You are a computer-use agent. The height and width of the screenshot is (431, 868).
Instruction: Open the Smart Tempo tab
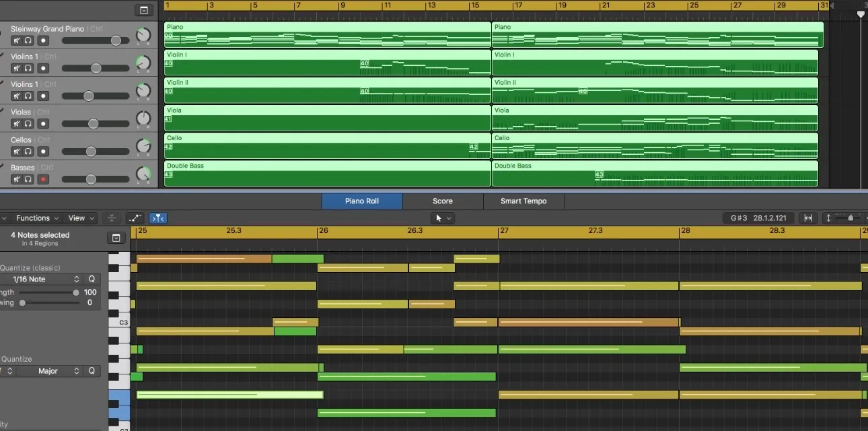[523, 201]
